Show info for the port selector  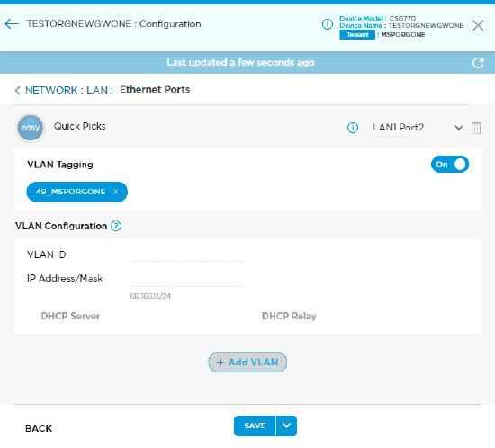[353, 128]
